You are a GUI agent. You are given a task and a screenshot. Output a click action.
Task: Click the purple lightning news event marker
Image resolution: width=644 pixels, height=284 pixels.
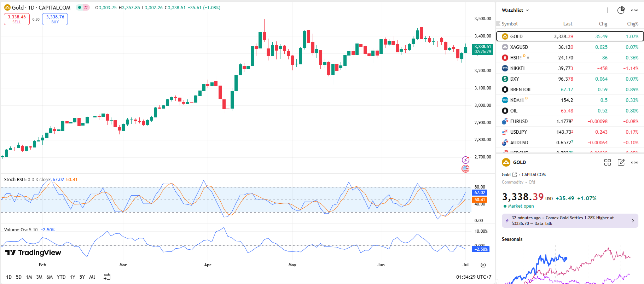465,160
